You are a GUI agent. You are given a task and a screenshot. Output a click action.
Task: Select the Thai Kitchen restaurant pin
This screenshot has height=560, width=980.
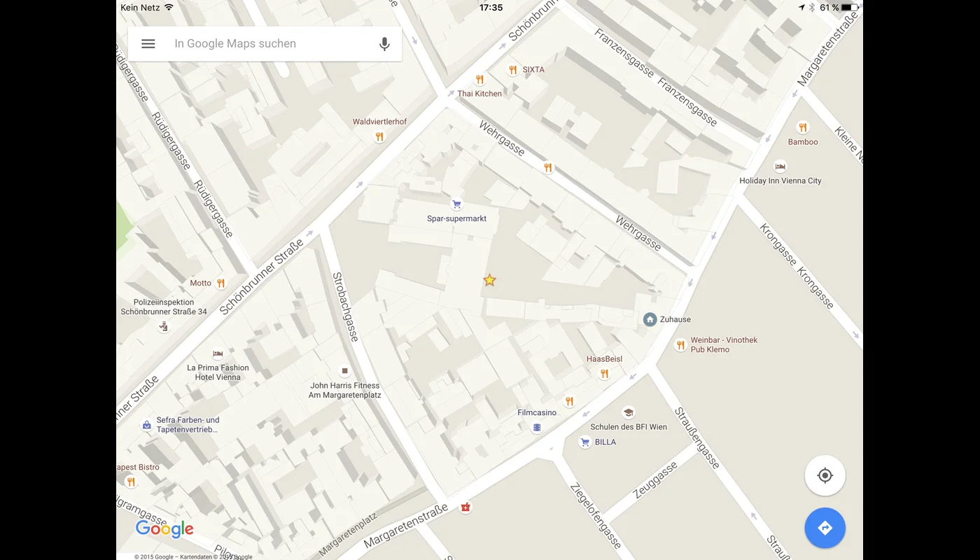click(479, 80)
